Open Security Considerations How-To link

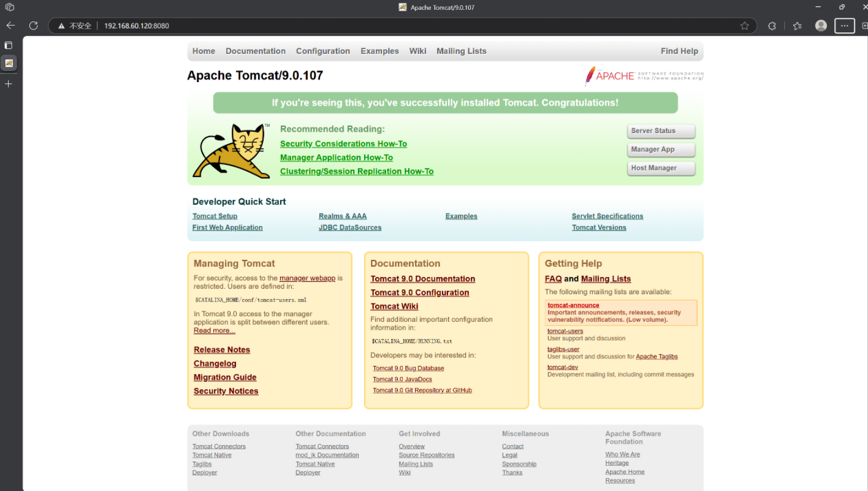pyautogui.click(x=343, y=144)
